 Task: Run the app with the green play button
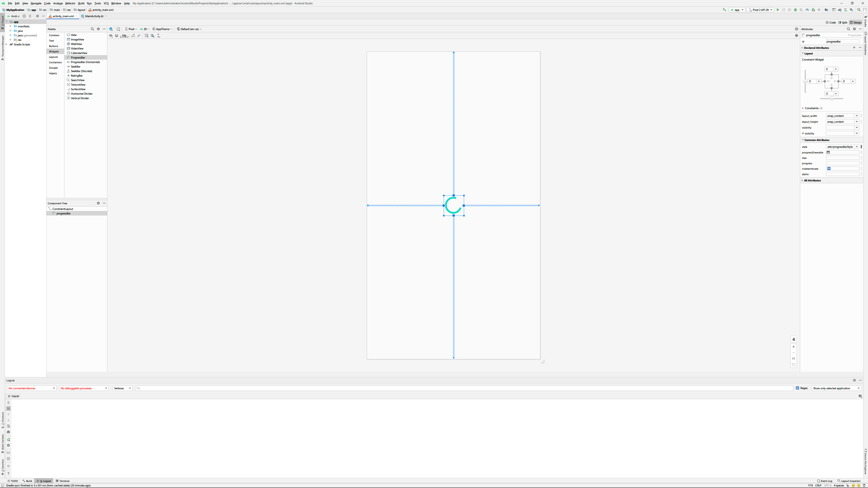[x=778, y=10]
